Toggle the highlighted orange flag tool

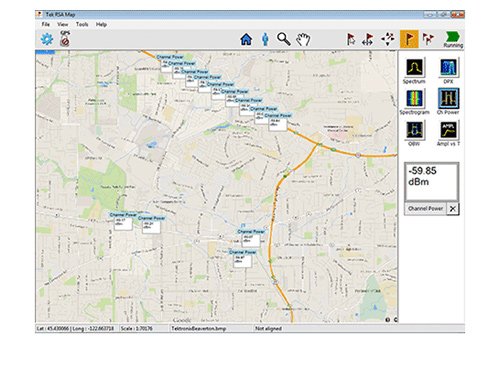pos(409,39)
